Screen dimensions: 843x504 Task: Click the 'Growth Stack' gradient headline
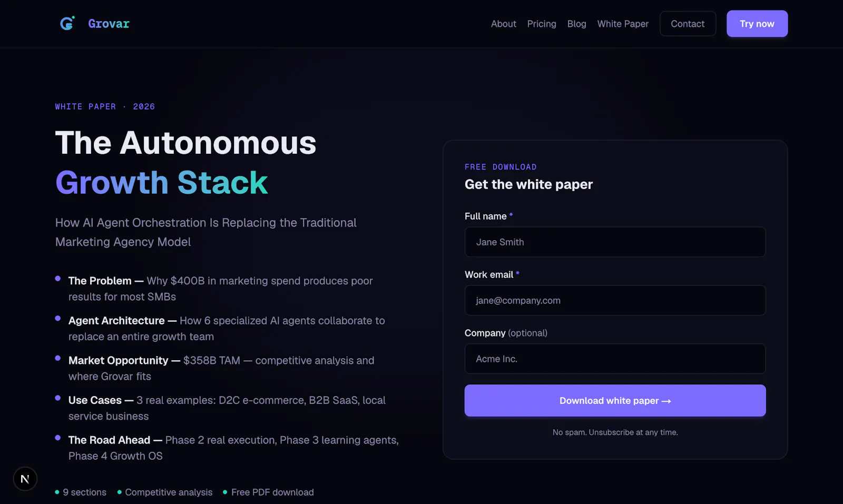click(161, 183)
